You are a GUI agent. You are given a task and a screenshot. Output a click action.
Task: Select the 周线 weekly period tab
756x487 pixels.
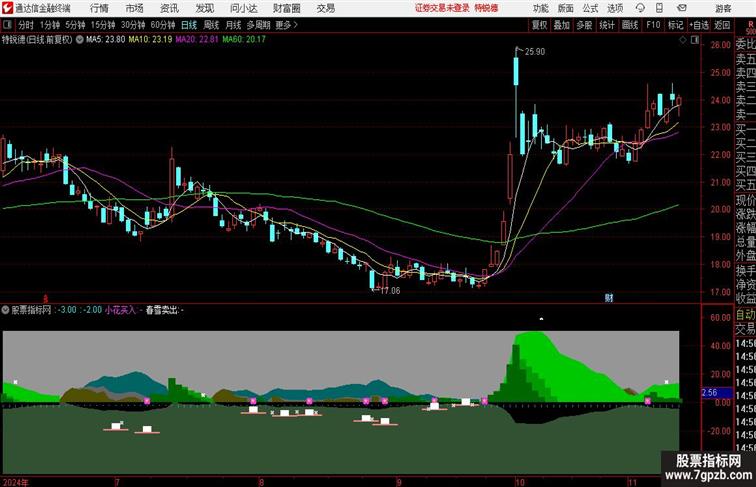[x=211, y=25]
